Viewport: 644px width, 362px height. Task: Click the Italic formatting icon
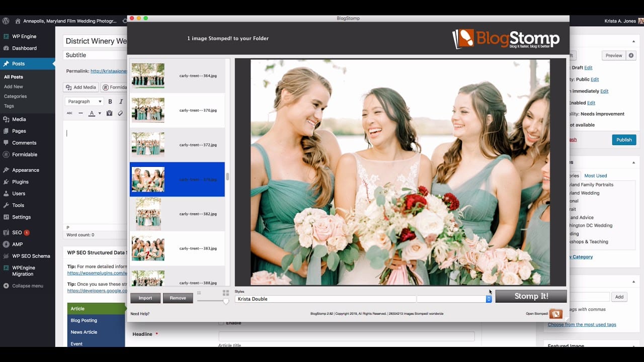click(x=121, y=102)
